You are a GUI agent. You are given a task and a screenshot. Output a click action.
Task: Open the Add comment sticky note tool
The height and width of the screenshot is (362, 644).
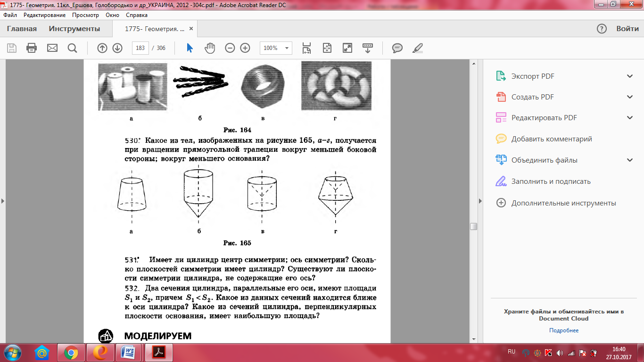(397, 48)
